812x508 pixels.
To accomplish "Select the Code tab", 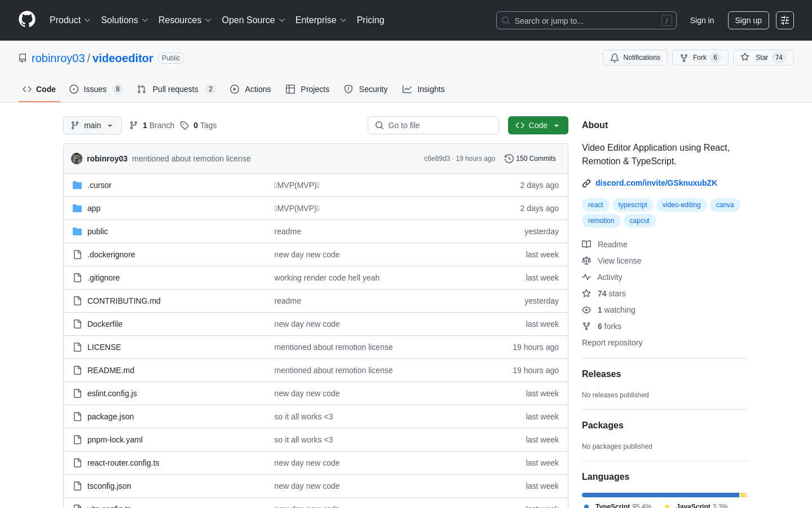I will [x=39, y=89].
